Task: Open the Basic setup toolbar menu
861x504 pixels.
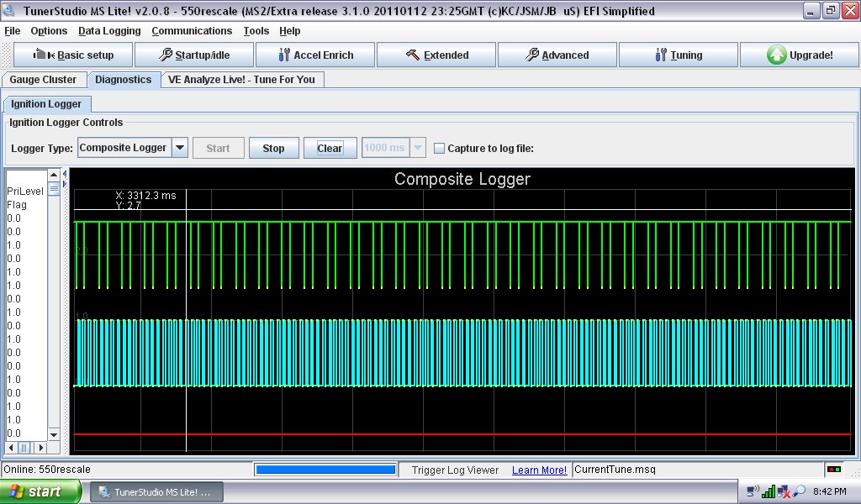Action: coord(73,55)
